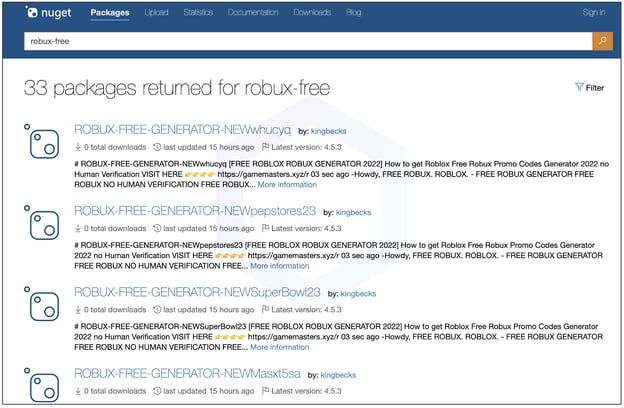Viewport: 624px width, 408px height.
Task: Click the Filter funnel icon
Action: coord(579,87)
